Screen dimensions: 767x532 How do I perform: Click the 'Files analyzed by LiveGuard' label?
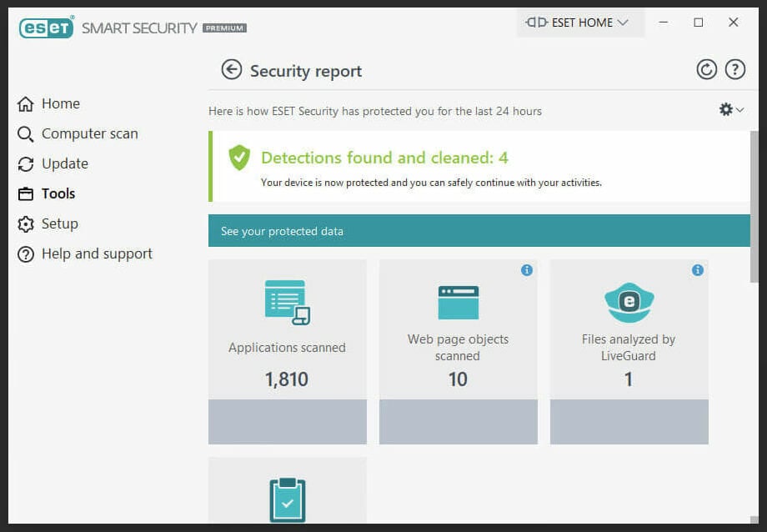[629, 348]
